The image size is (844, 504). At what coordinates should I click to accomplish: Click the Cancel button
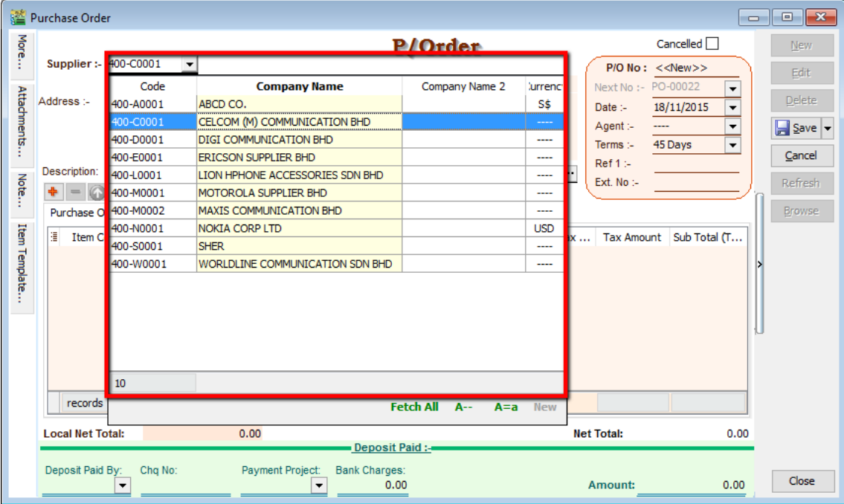point(801,155)
